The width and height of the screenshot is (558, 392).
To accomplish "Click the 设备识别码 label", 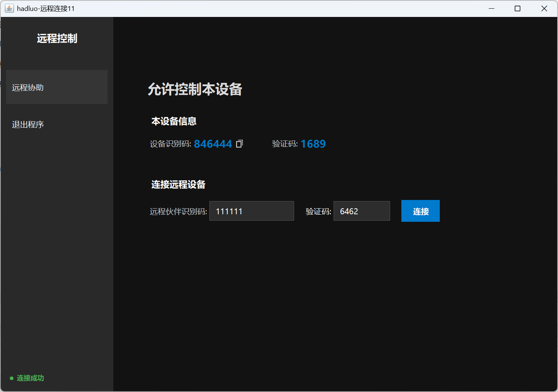I will (x=171, y=144).
